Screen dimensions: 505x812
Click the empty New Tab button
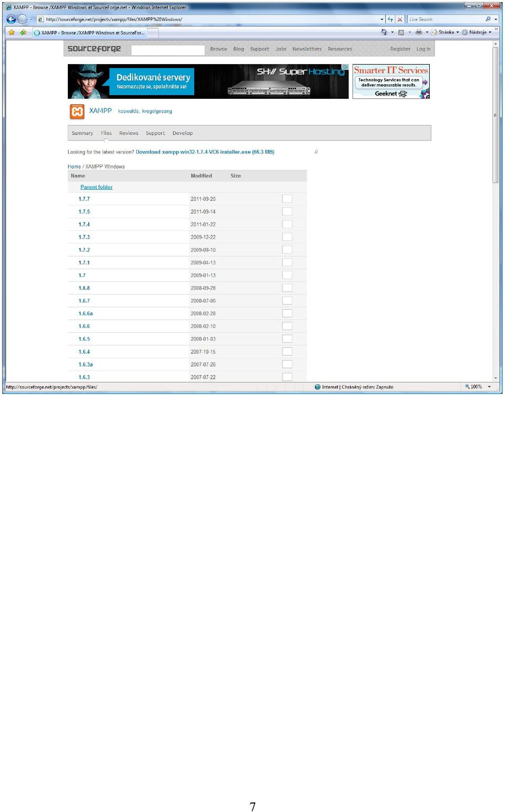(x=153, y=33)
